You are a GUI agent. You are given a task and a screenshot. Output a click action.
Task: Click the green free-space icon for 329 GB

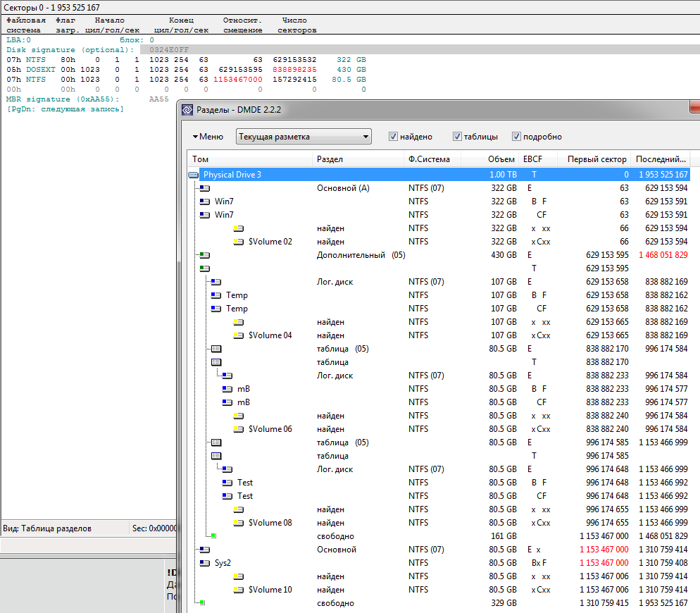click(202, 603)
